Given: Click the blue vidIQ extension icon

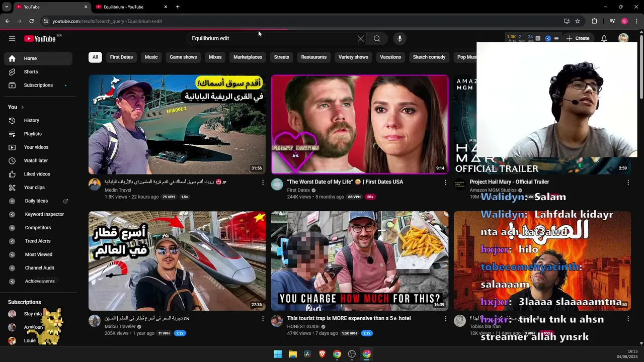Looking at the screenshot, I should [548, 38].
